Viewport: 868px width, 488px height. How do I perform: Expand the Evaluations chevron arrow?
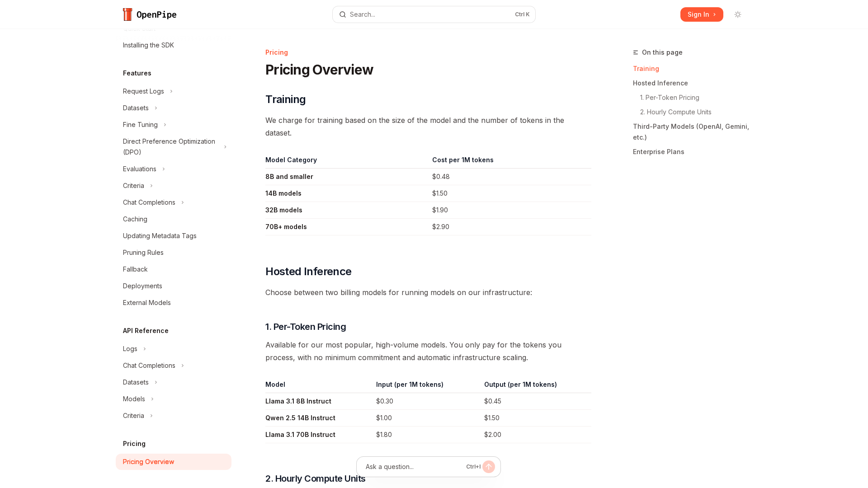coord(164,169)
